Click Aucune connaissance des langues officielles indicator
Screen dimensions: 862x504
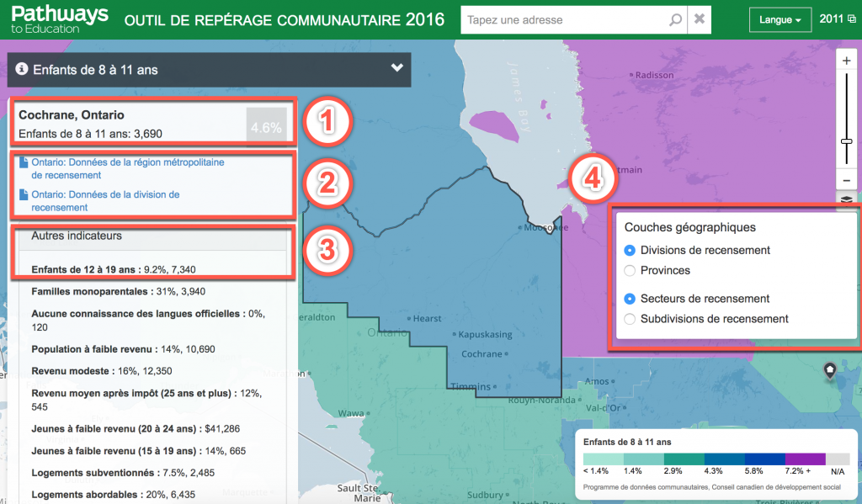(148, 321)
